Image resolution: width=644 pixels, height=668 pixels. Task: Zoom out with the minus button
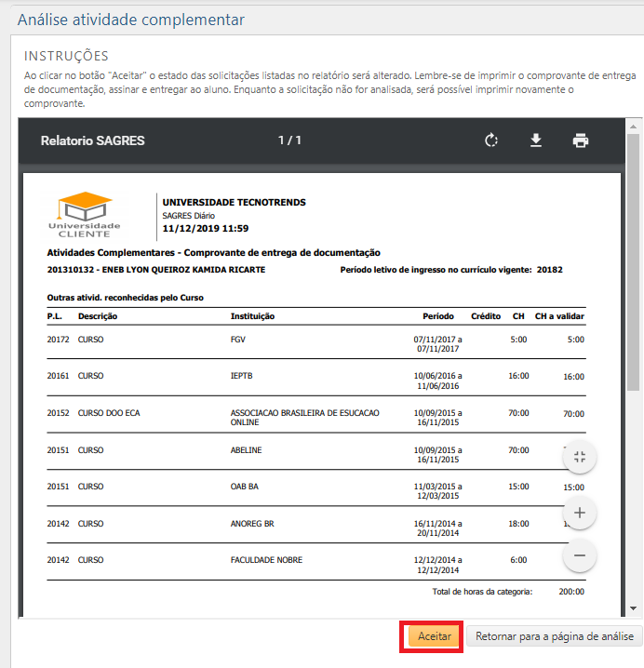[579, 555]
